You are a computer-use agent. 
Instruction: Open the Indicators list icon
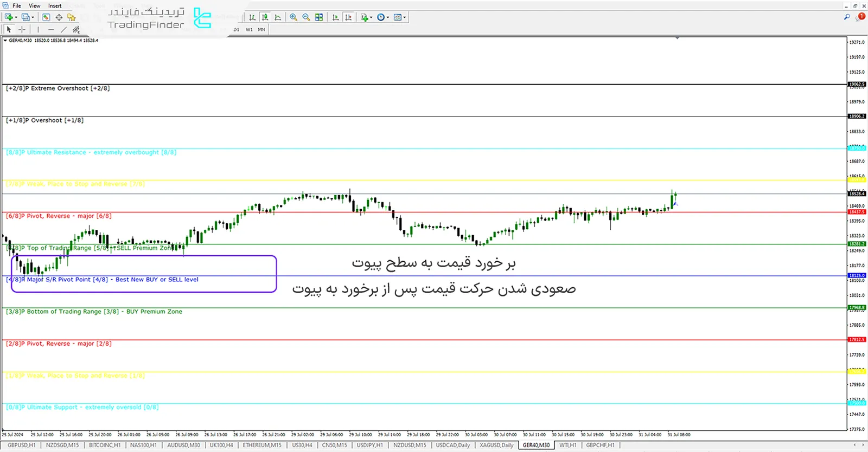click(364, 17)
